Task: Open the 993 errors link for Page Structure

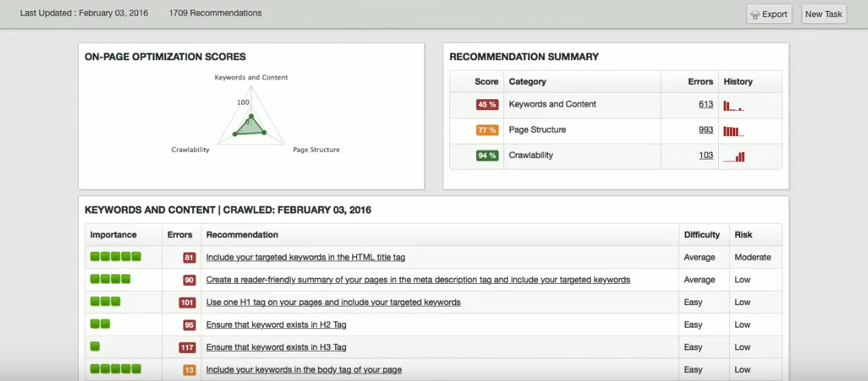Action: pos(705,130)
